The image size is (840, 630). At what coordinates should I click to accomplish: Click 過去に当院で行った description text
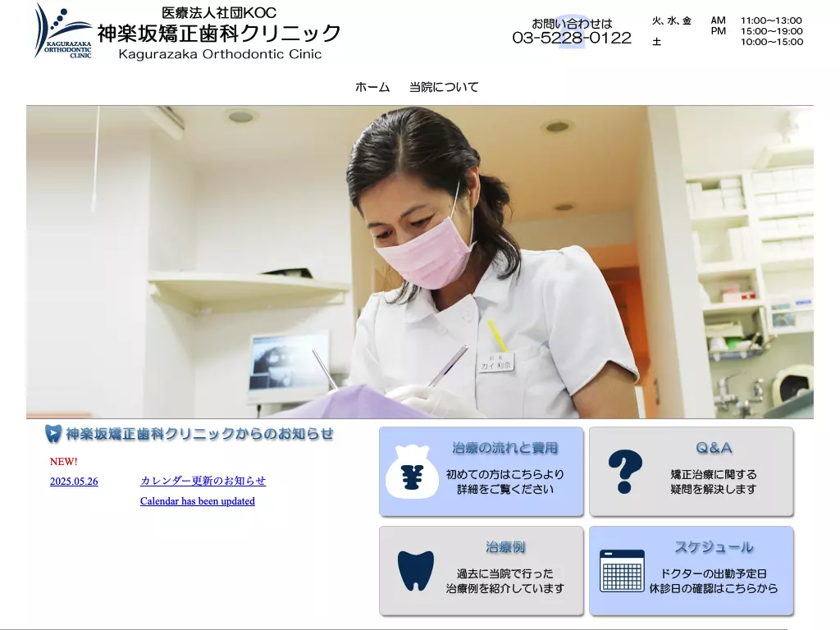coord(504,573)
